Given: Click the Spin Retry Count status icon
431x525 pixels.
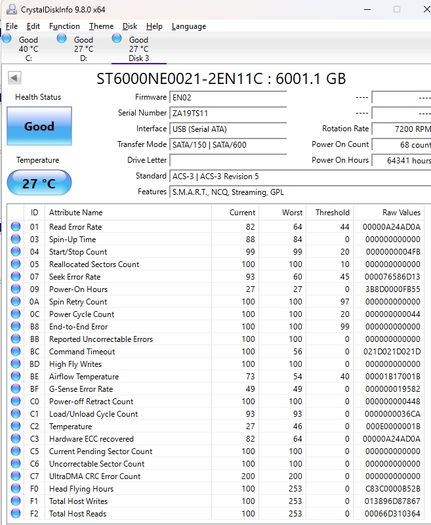Looking at the screenshot, I should click(x=15, y=301).
